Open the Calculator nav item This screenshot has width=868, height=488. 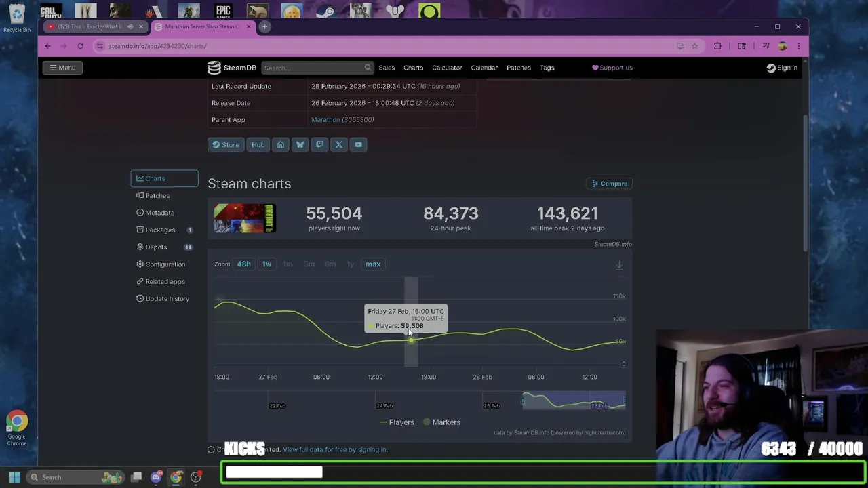pyautogui.click(x=447, y=68)
